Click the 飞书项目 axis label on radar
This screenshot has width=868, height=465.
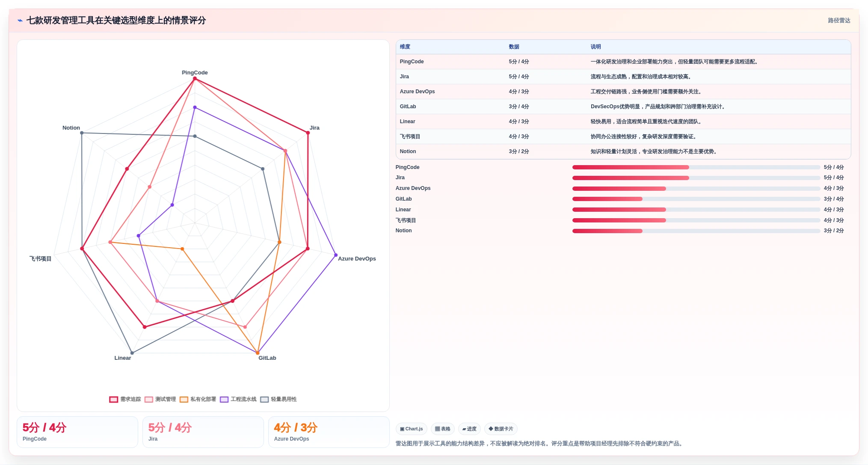pos(40,259)
